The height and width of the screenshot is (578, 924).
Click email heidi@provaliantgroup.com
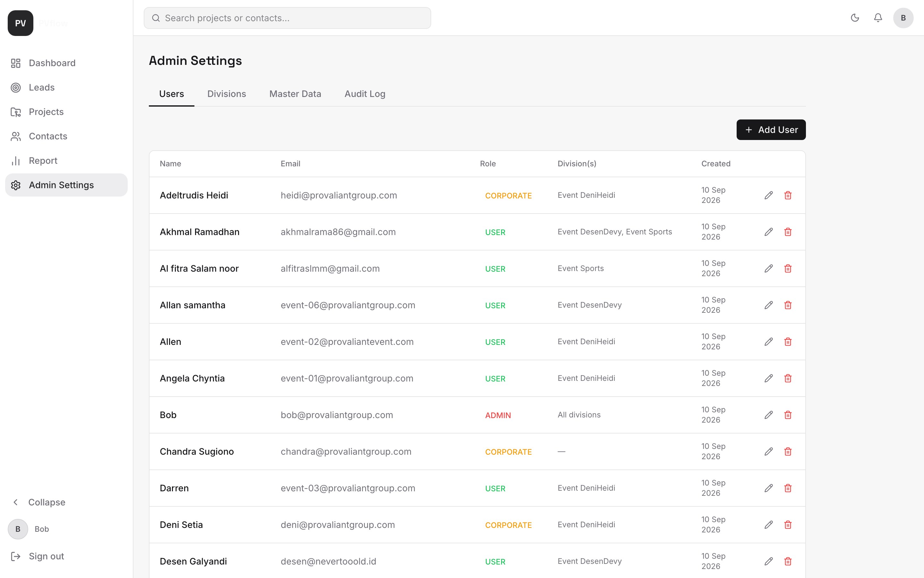(x=339, y=195)
